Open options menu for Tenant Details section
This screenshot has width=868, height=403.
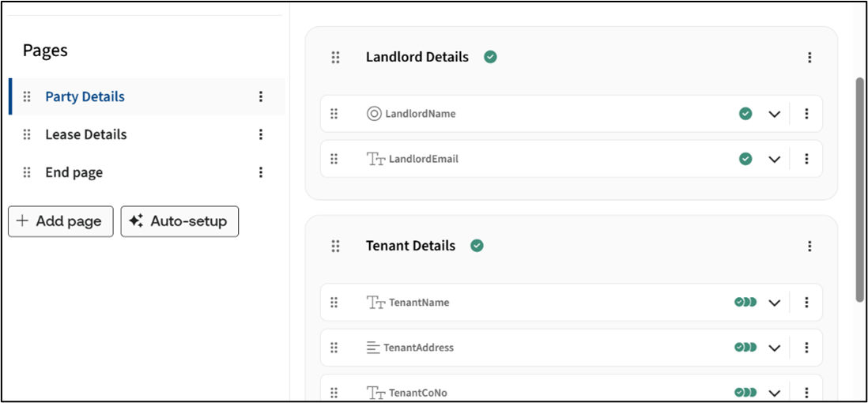coord(810,246)
